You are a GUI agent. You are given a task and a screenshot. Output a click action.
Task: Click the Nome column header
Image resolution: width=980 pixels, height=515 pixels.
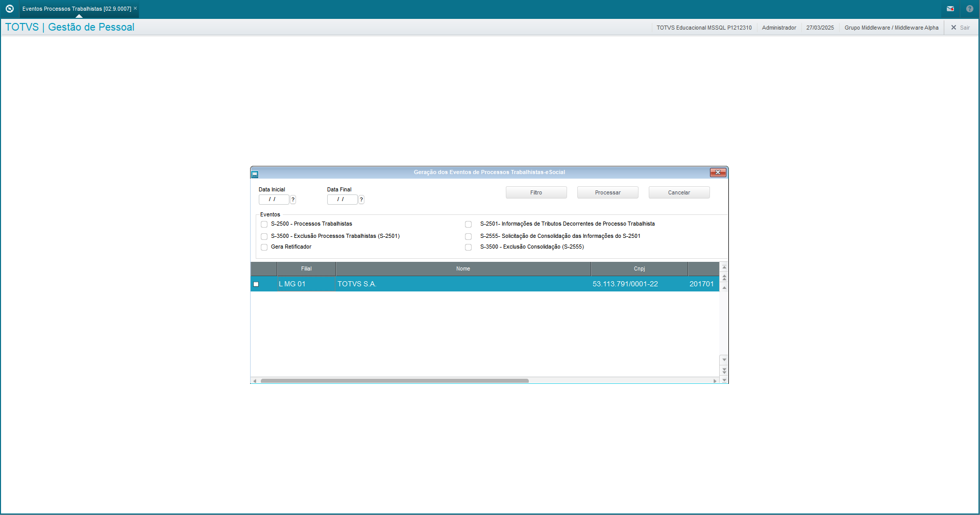(x=463, y=269)
